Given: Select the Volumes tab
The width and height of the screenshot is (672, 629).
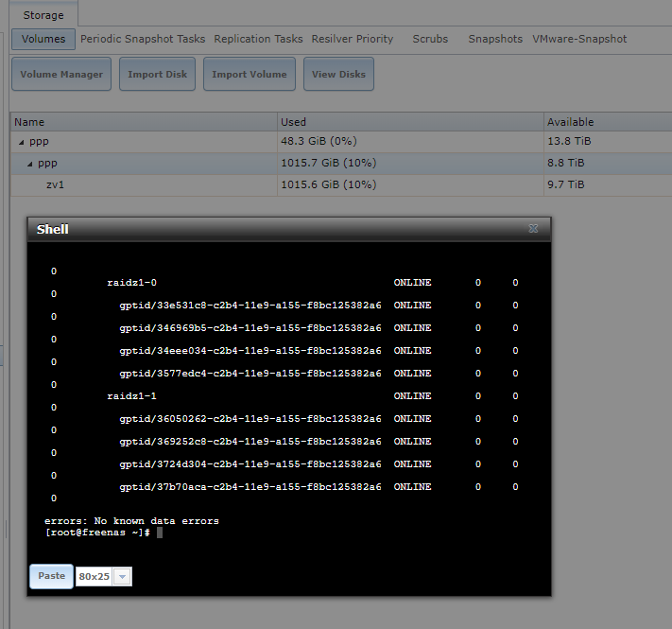Looking at the screenshot, I should pyautogui.click(x=43, y=39).
